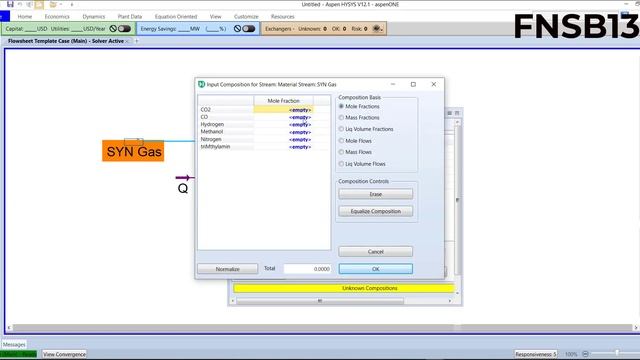Select Liq Volume Fractions composition basis
This screenshot has height=360, width=640.
coord(366,129)
